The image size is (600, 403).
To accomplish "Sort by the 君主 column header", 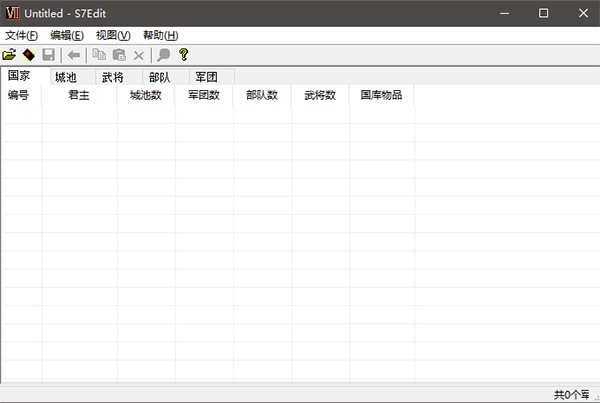I will coord(79,96).
